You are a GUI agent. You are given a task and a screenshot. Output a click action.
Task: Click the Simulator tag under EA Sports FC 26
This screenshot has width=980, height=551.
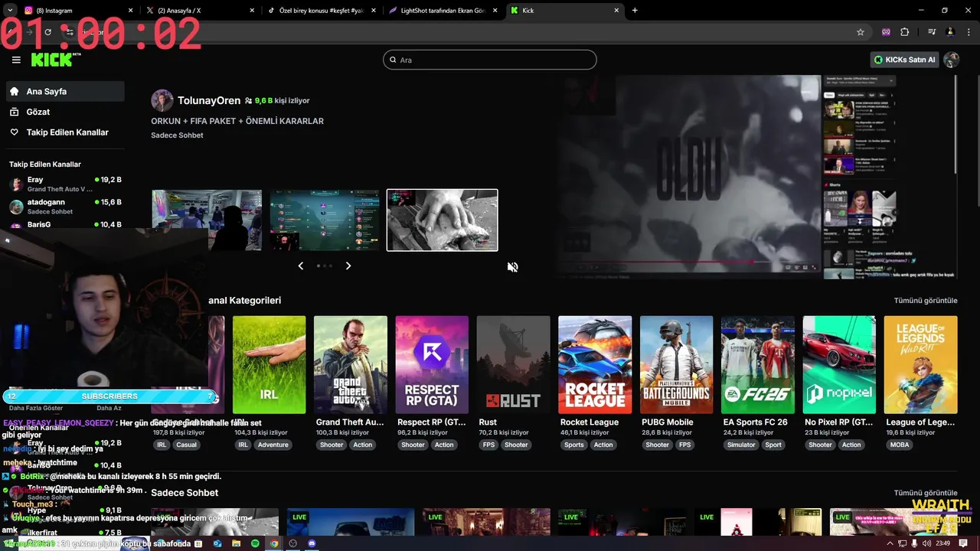click(741, 445)
